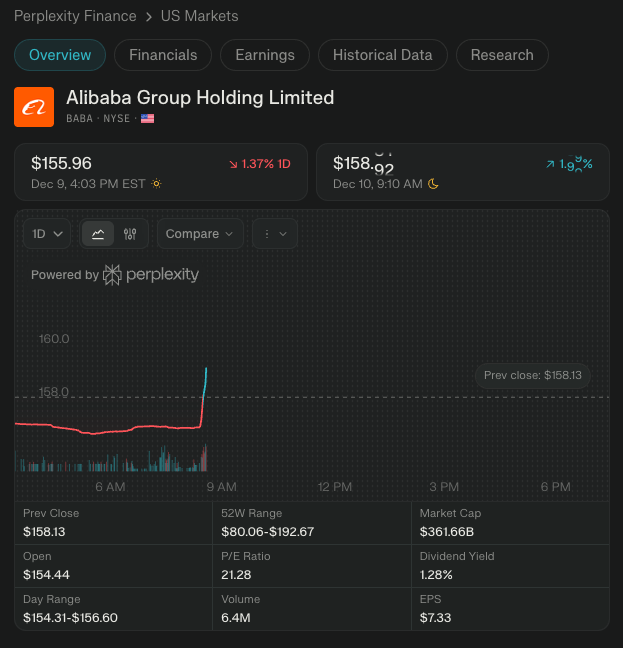Click the moon icon beside 9:10 AM

click(433, 184)
